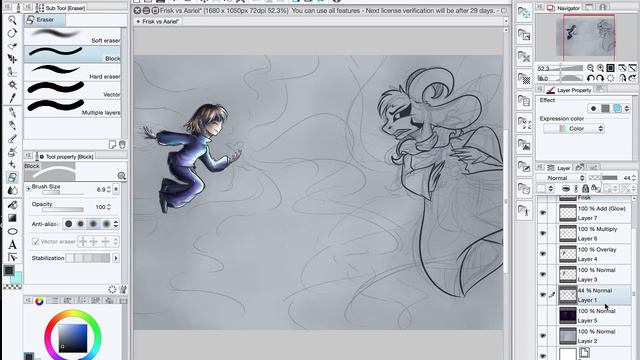
Task: Hide Layer 4 Overlay layer
Action: (x=542, y=254)
